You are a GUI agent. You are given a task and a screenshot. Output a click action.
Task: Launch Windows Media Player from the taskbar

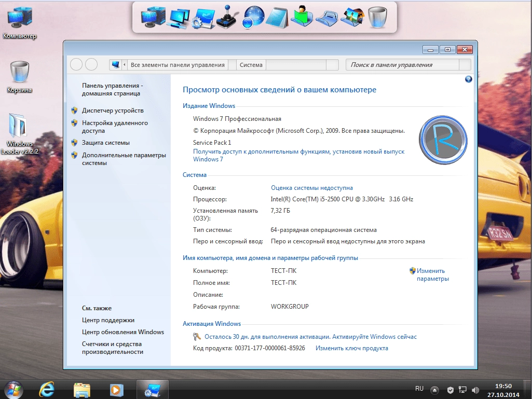(117, 390)
